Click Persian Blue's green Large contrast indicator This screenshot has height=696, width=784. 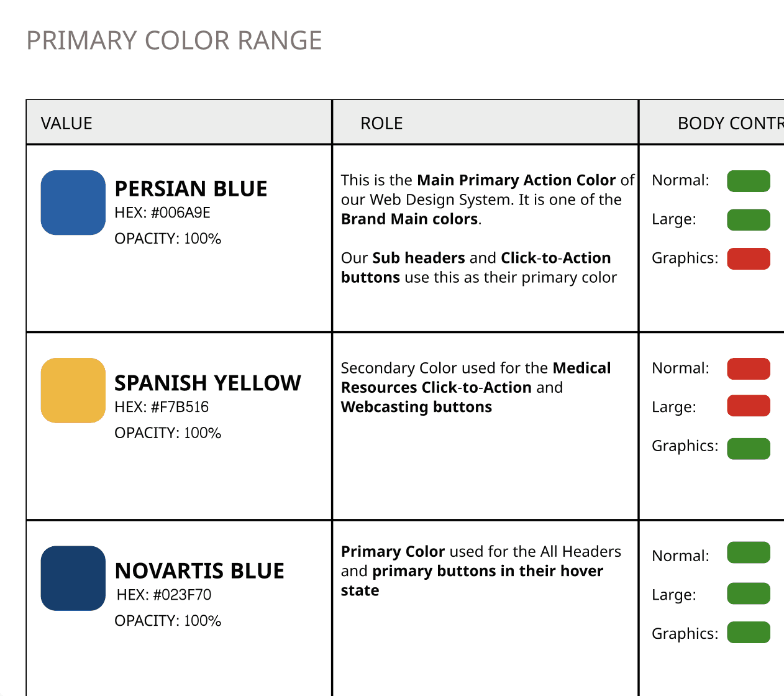[x=749, y=220]
